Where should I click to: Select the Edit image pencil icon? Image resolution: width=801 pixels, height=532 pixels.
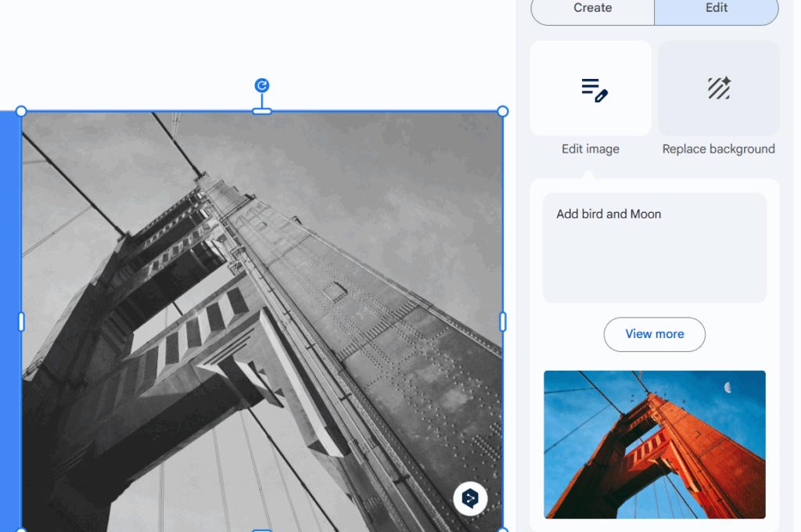[x=594, y=89]
